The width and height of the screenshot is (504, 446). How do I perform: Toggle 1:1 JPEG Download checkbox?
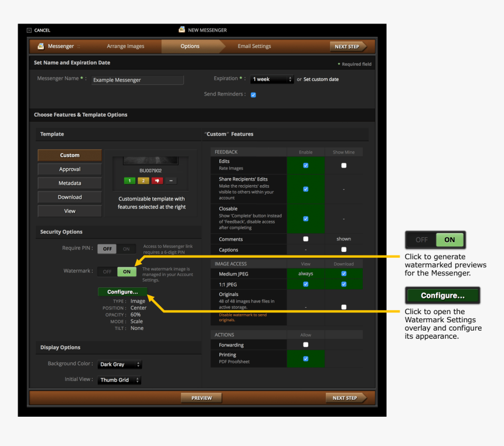tap(343, 284)
